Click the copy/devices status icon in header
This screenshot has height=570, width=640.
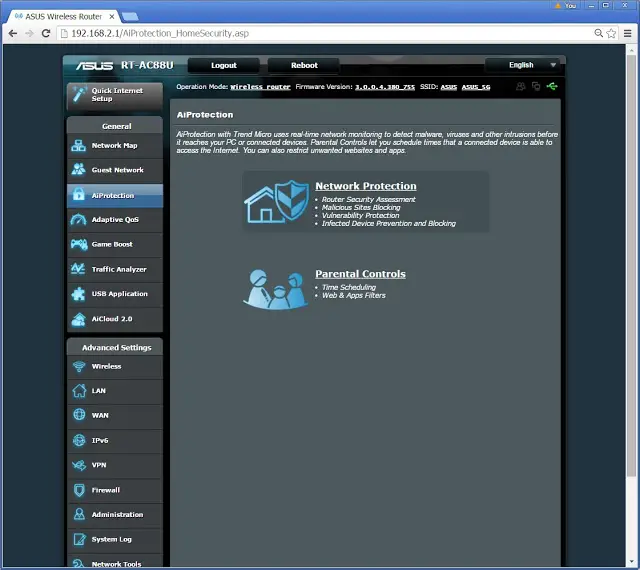(536, 86)
